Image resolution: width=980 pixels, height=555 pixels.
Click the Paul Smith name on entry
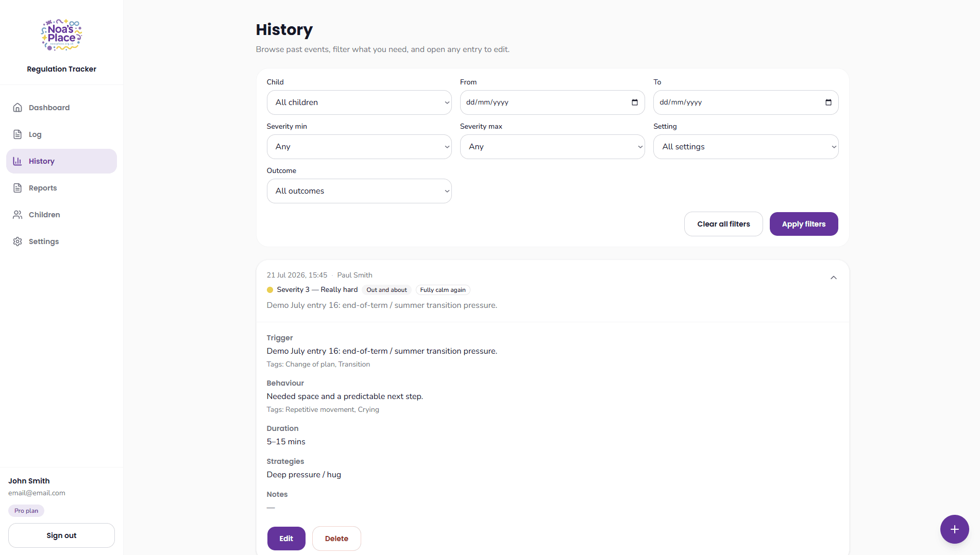click(x=354, y=275)
